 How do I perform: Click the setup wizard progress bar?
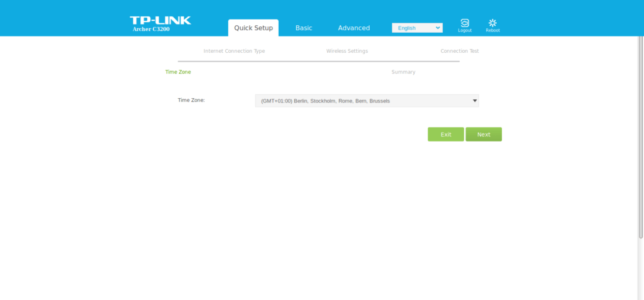318,62
